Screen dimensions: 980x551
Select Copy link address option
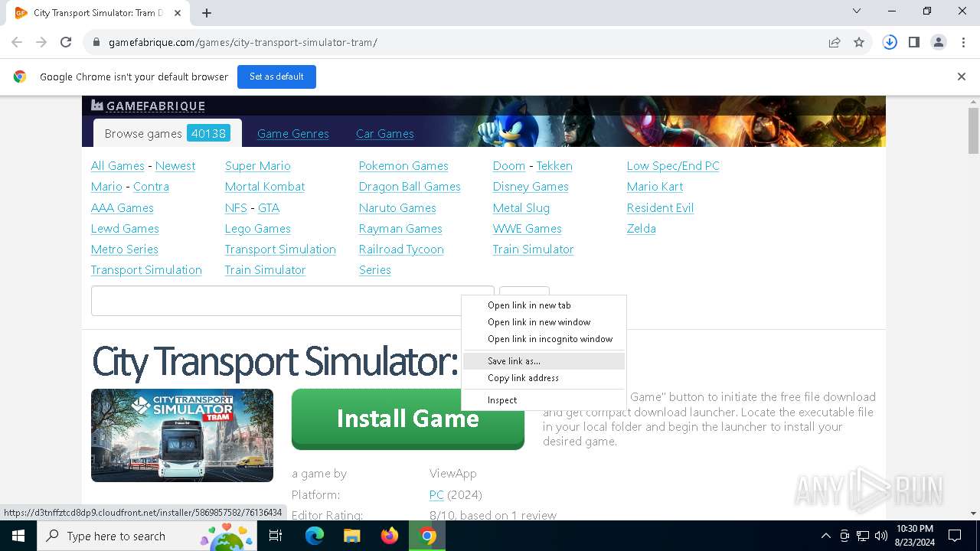point(544,378)
